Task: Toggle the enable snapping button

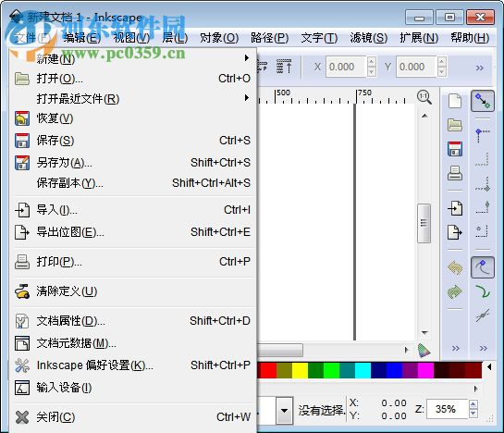Action: [x=483, y=101]
